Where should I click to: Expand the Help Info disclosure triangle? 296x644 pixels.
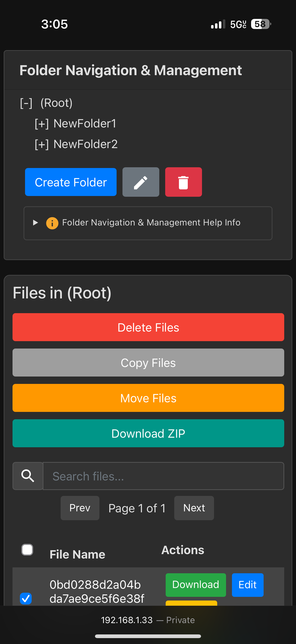coord(36,223)
